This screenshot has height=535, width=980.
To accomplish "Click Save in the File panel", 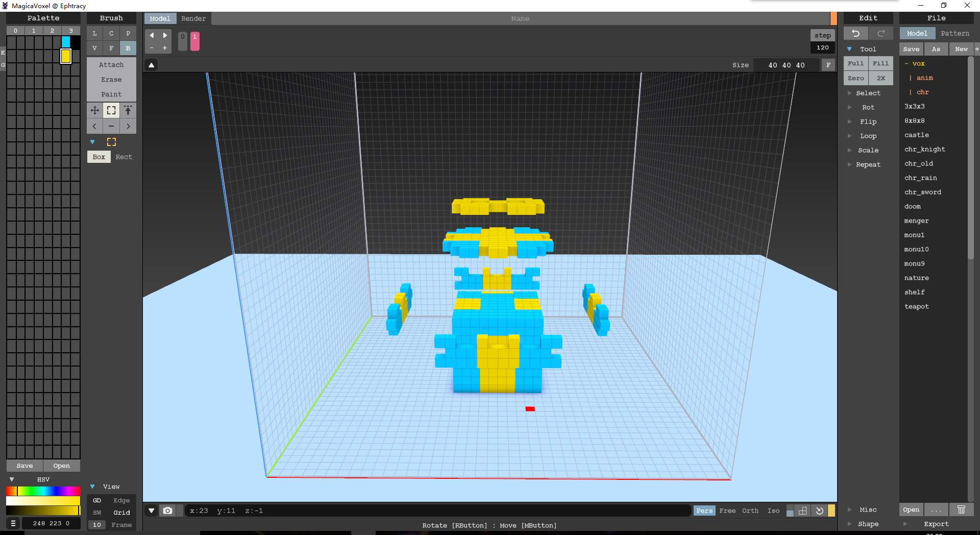I will point(911,49).
